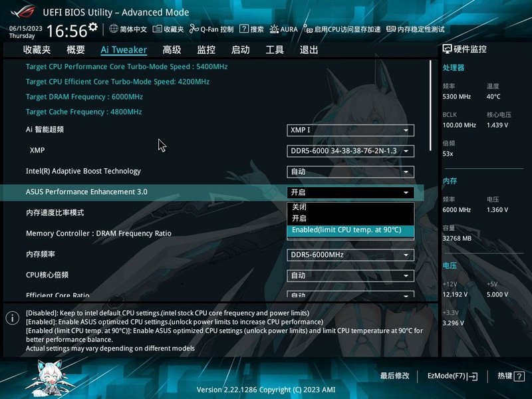Switch to the 概要 tab

(x=76, y=50)
